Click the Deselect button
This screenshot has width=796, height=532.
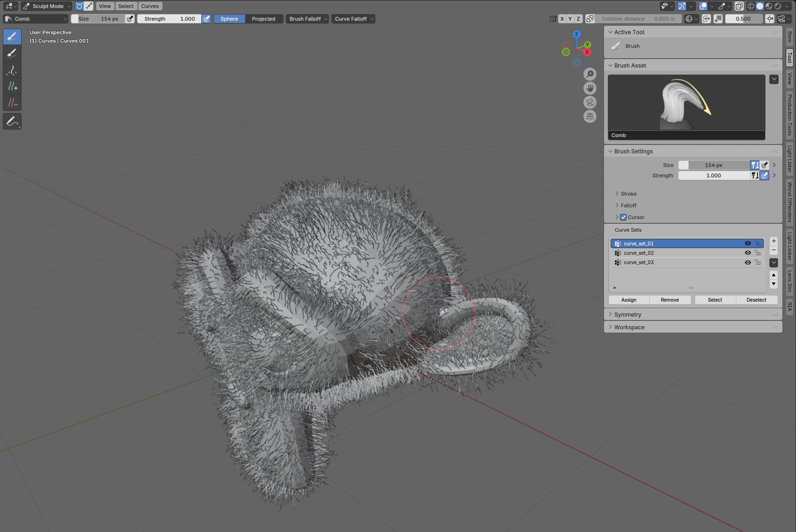[x=757, y=300]
